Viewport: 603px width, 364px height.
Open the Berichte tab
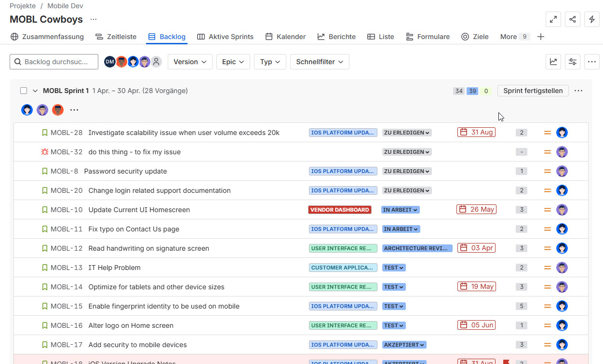(336, 37)
